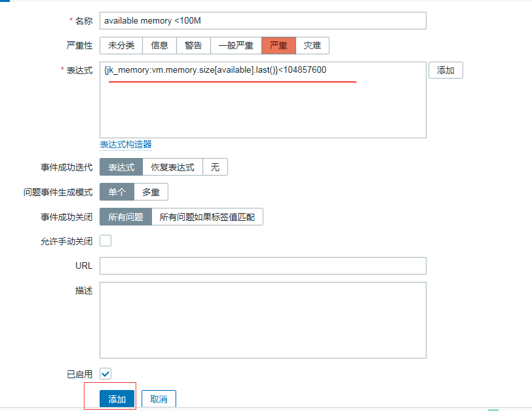
Task: Toggle the 已启用 checkbox
Action: click(105, 374)
